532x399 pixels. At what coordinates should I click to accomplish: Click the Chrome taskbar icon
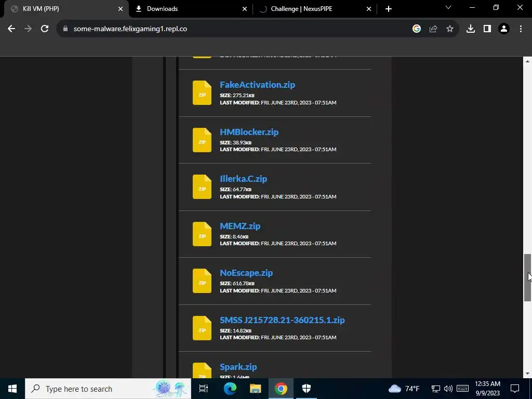pyautogui.click(x=281, y=389)
